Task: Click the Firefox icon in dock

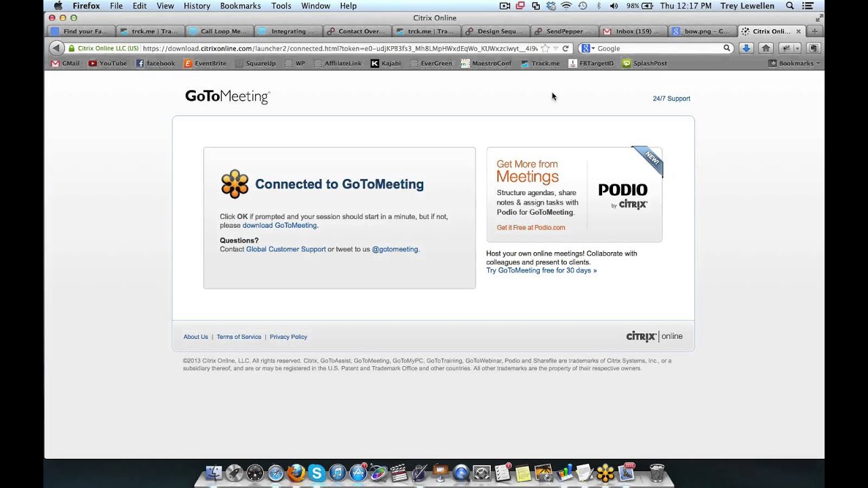Action: pyautogui.click(x=296, y=473)
